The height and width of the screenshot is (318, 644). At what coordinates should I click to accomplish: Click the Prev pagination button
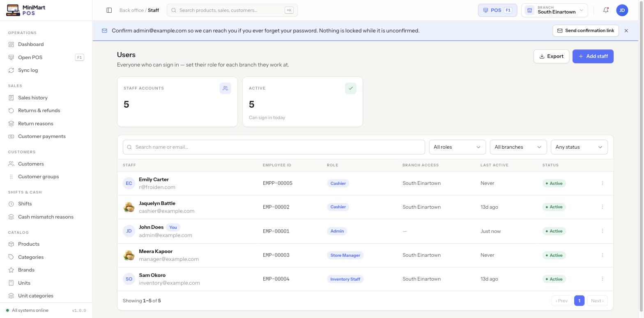(561, 301)
